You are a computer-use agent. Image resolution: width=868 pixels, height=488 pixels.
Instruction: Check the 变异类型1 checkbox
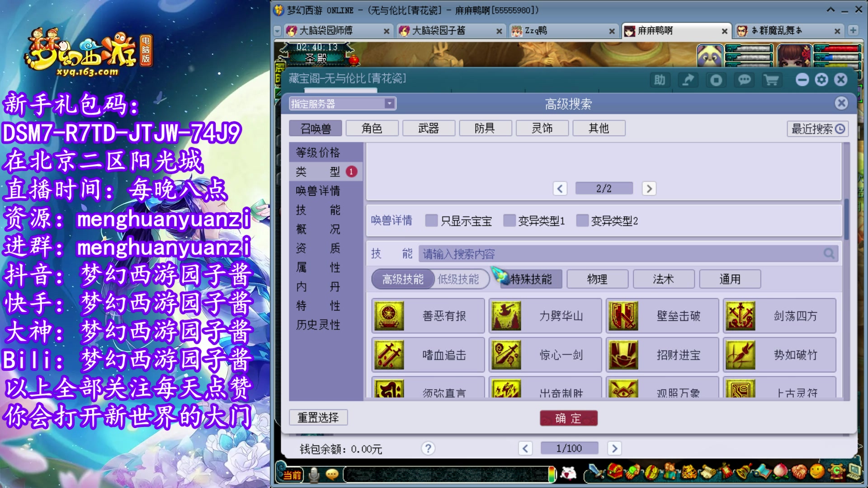pyautogui.click(x=509, y=221)
